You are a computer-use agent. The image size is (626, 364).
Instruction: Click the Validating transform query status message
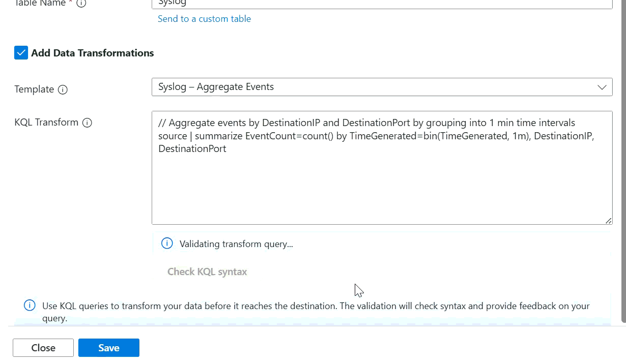[x=236, y=244]
